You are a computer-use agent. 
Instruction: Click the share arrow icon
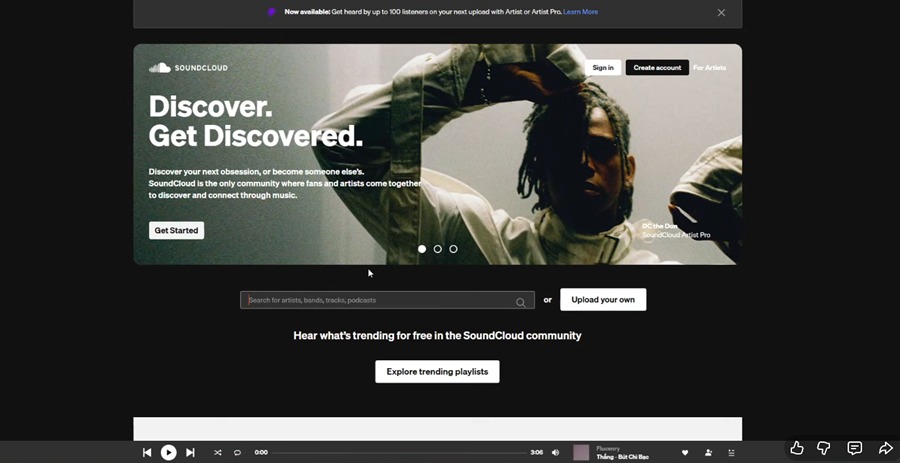click(885, 448)
